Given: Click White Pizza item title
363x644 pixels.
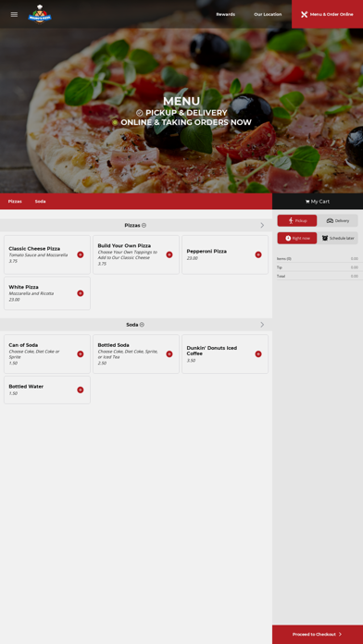Looking at the screenshot, I should point(23,287).
